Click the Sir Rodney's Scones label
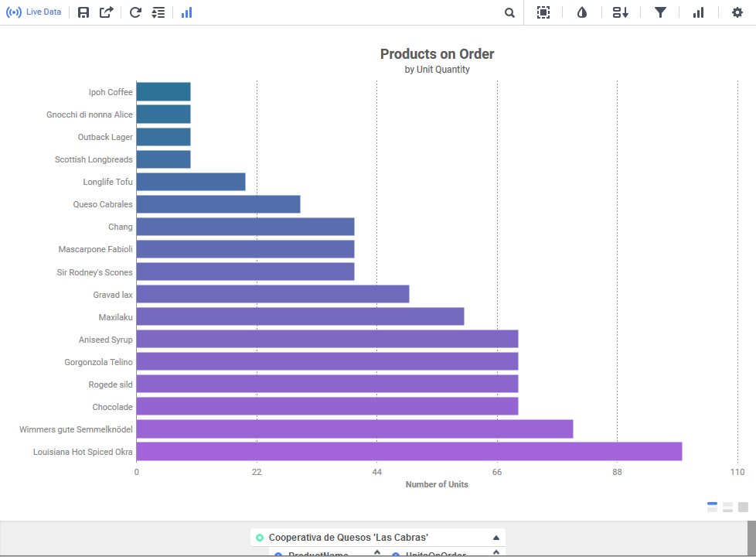 [x=94, y=272]
